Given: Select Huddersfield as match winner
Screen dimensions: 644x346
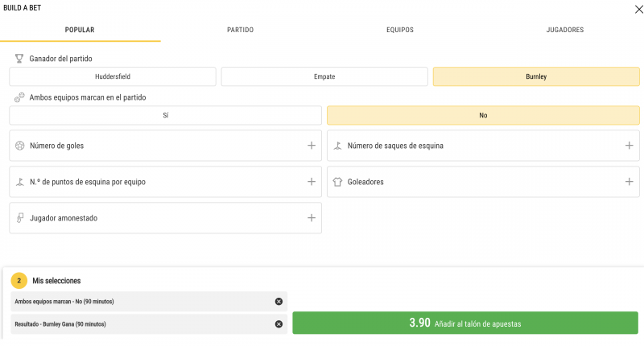Looking at the screenshot, I should pyautogui.click(x=113, y=76).
